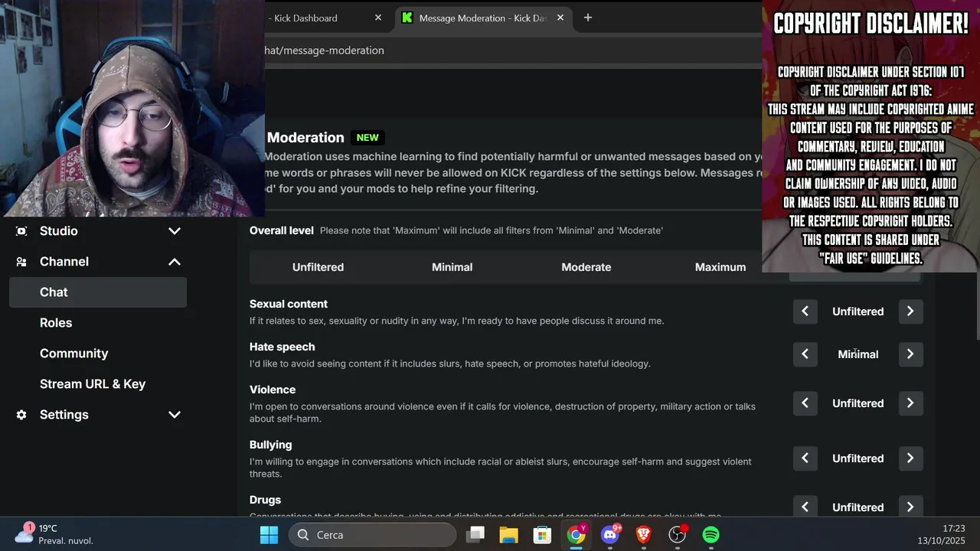Open Brave browser from the taskbar
The width and height of the screenshot is (980, 551).
644,535
